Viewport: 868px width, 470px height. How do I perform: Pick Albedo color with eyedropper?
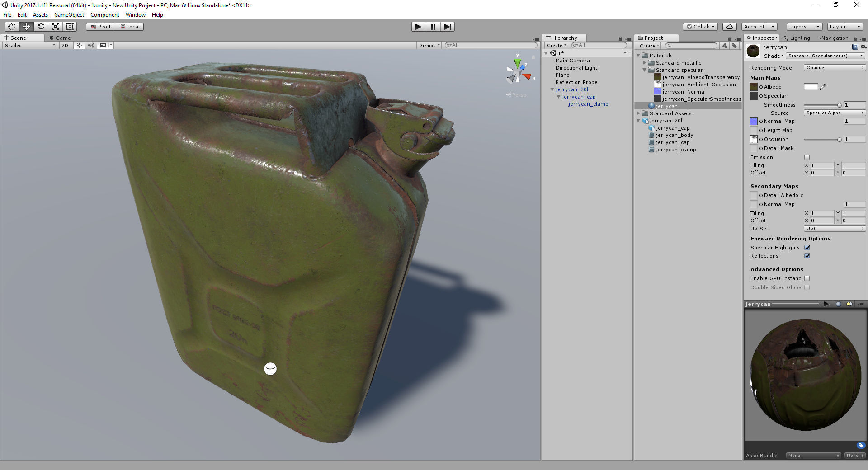click(823, 87)
